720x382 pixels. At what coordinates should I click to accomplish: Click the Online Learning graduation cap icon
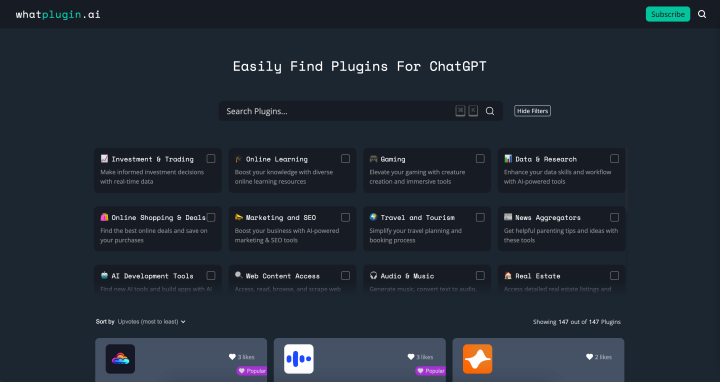tap(238, 159)
